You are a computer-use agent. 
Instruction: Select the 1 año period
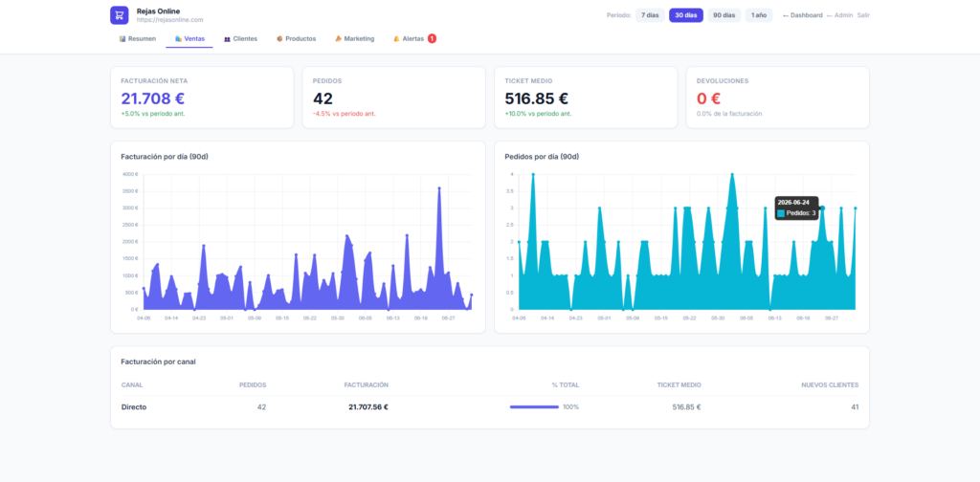coord(759,15)
